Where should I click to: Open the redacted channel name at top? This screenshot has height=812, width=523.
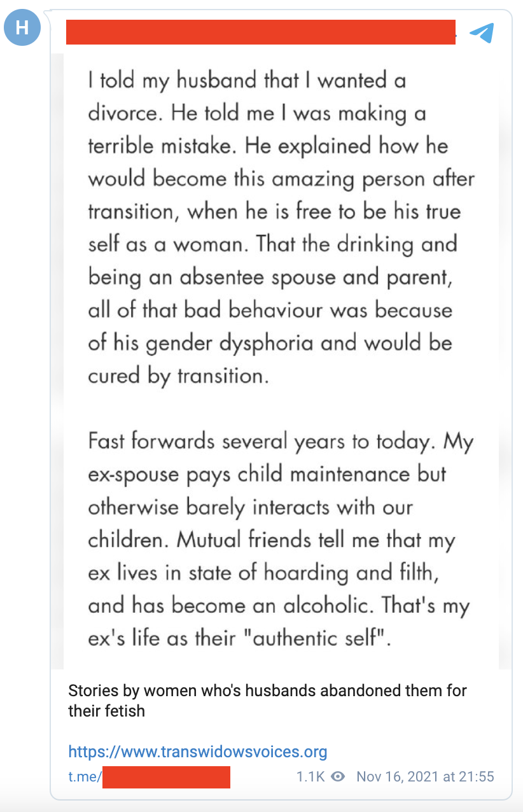(261, 32)
